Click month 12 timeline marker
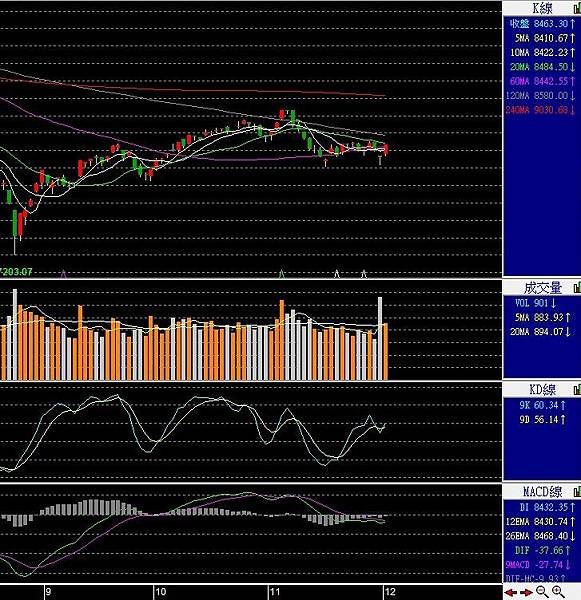The image size is (581, 600). [x=390, y=592]
